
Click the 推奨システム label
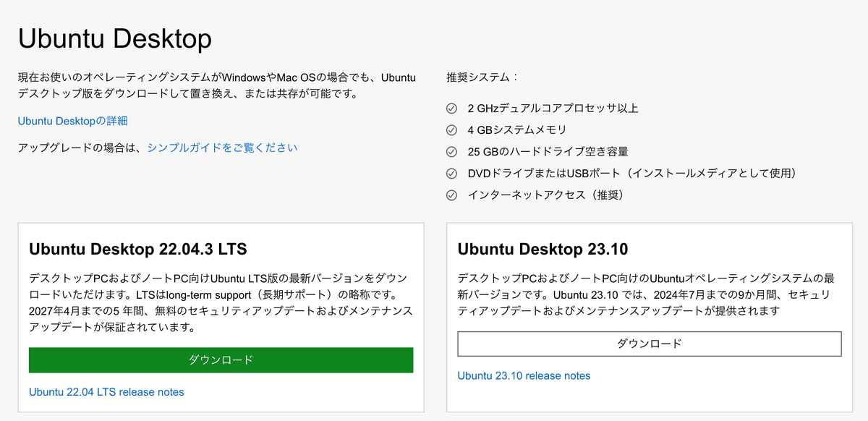tap(482, 77)
